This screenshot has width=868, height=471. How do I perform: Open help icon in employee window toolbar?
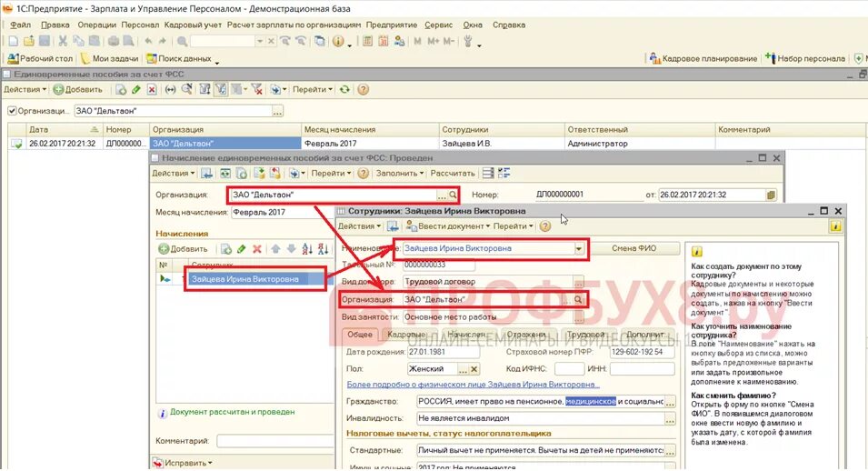point(544,226)
